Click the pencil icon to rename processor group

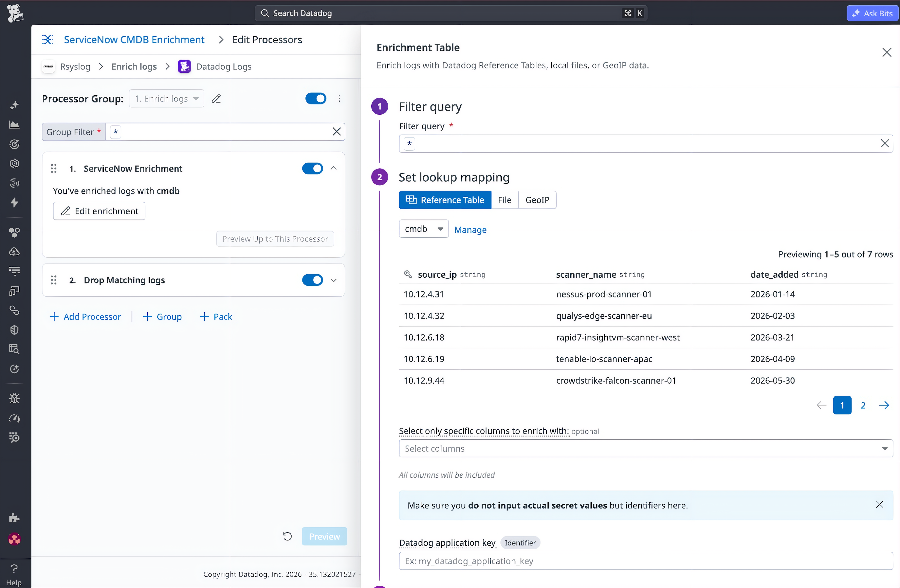[x=216, y=99]
